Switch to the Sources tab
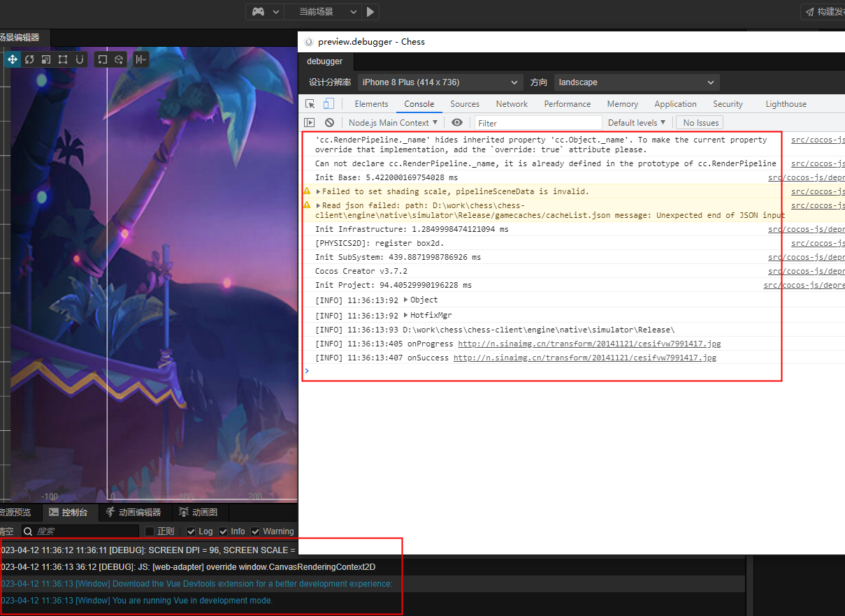This screenshot has width=845, height=616. click(465, 104)
